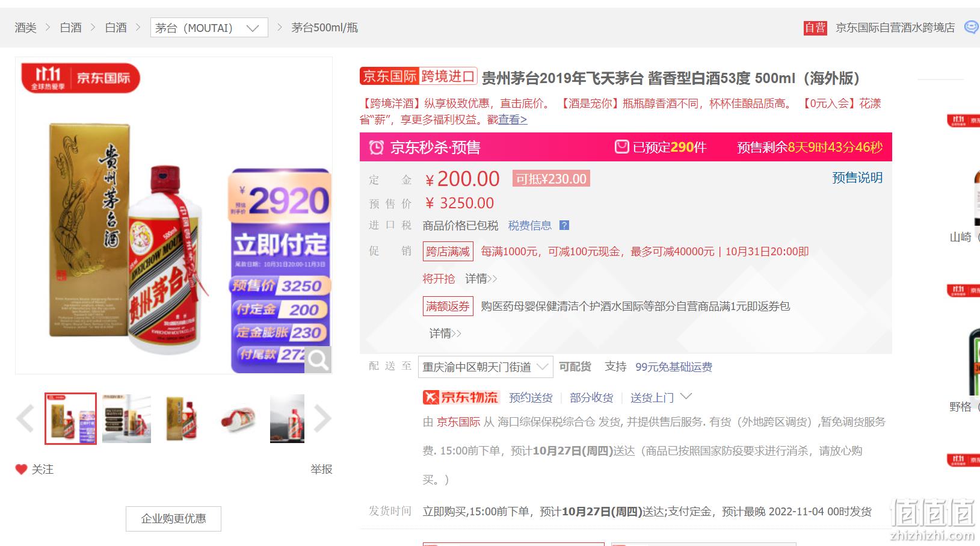
Task: Click the 举报 report link
Action: (321, 470)
